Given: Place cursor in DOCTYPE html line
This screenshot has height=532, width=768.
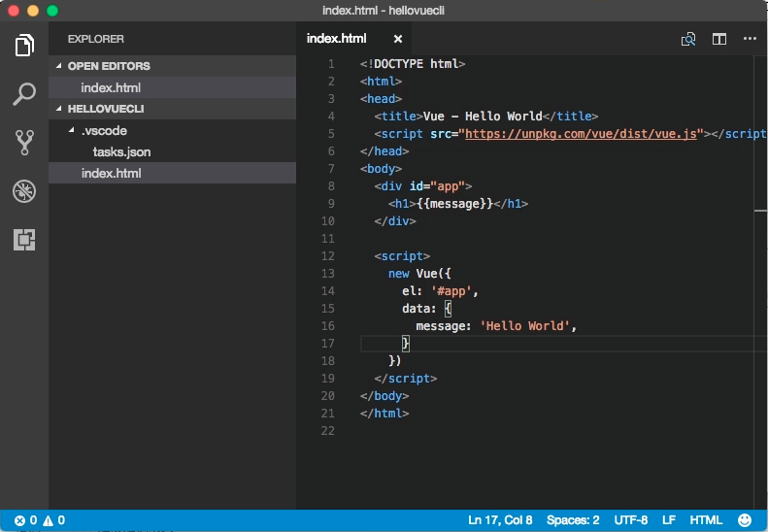Looking at the screenshot, I should pyautogui.click(x=413, y=64).
